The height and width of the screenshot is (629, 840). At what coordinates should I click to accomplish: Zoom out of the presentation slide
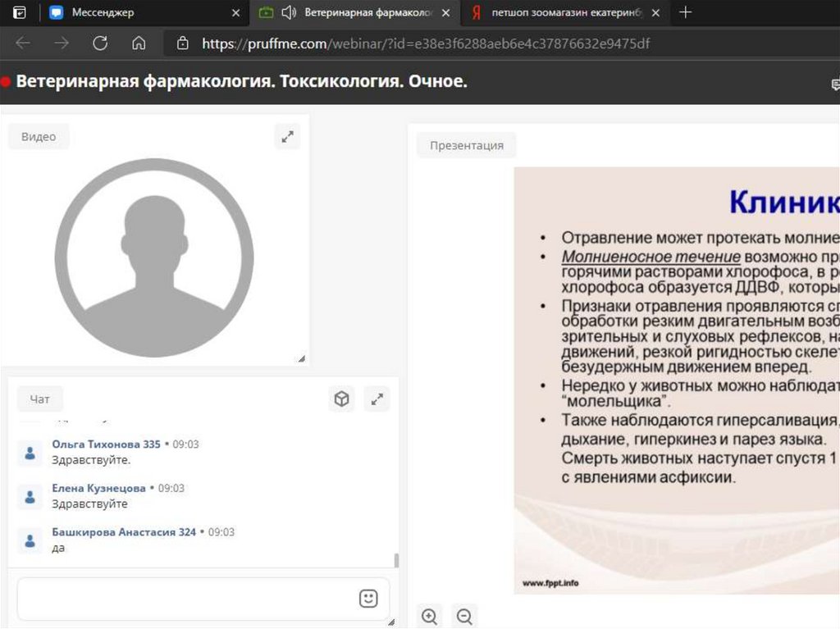pos(464,616)
